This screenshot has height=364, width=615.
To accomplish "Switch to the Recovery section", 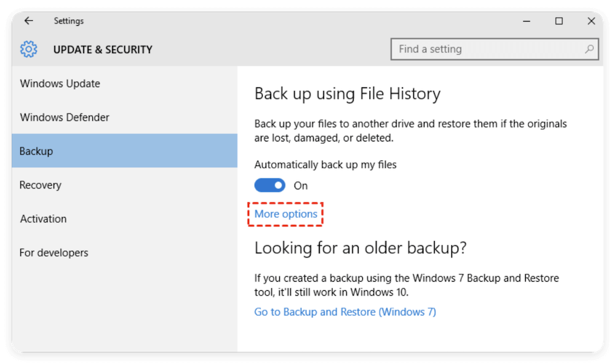I will click(40, 184).
